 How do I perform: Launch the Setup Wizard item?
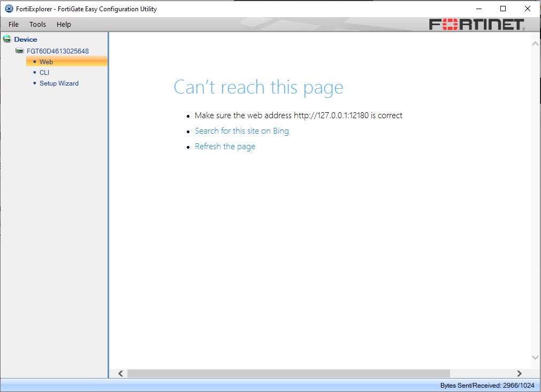pos(59,83)
